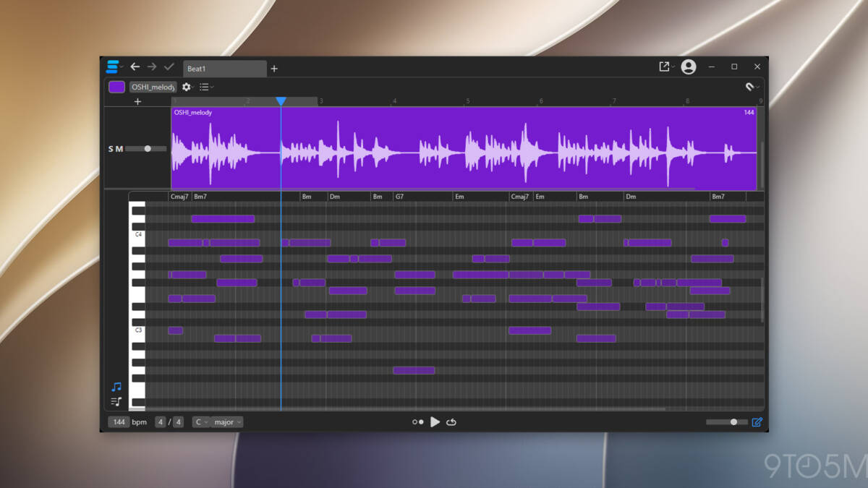Screen dimensions: 868x488
Task: Change the purple track color swatch
Action: pos(116,87)
